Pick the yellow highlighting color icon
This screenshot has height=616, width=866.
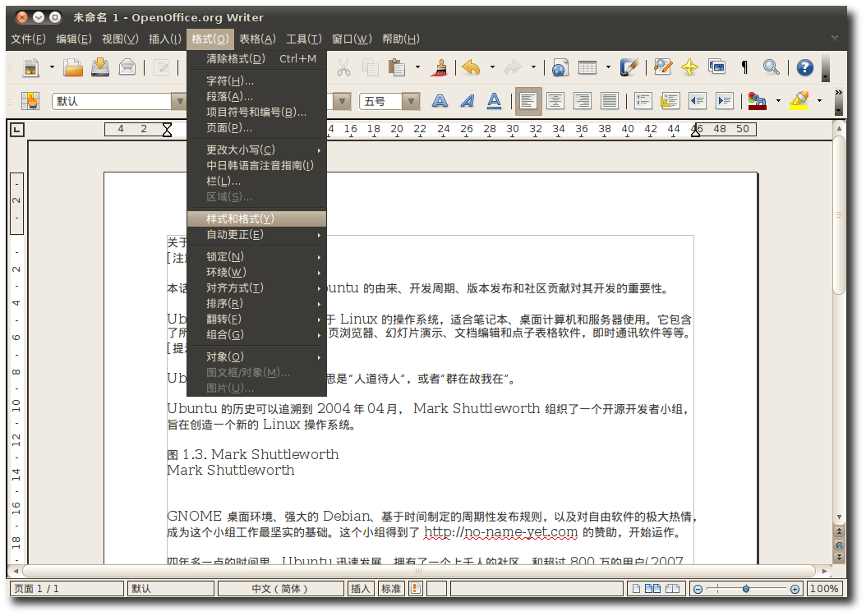799,101
